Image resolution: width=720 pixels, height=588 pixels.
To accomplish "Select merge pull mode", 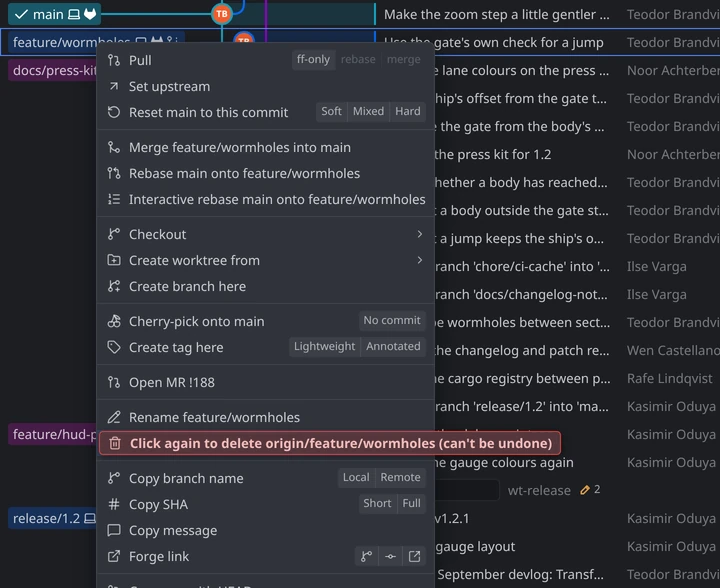I will tap(403, 60).
